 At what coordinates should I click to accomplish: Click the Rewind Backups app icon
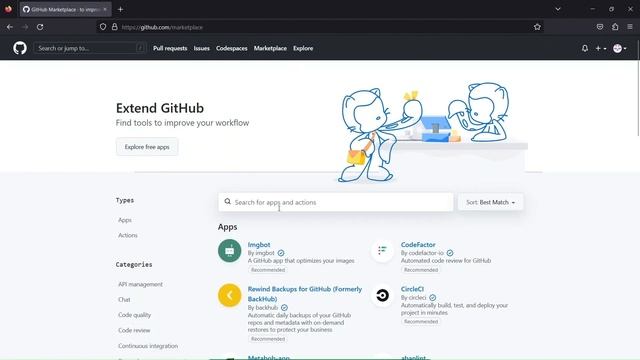pyautogui.click(x=229, y=295)
